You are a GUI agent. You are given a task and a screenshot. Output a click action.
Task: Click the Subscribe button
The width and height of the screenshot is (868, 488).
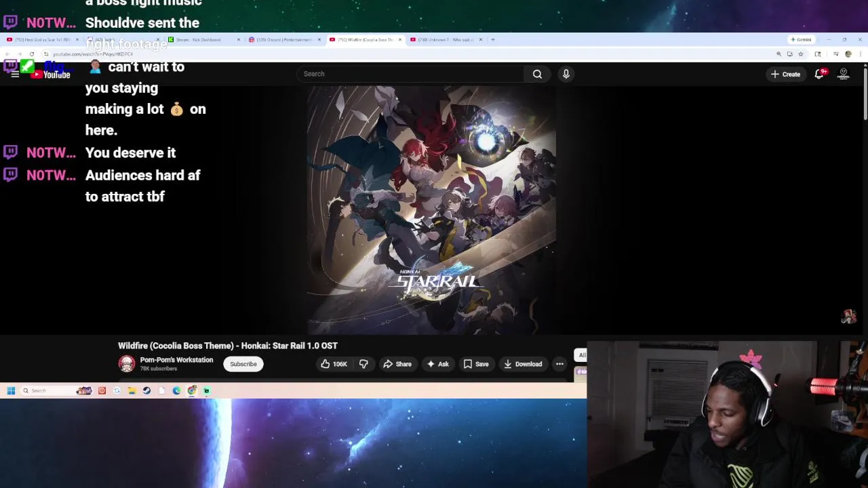point(243,364)
